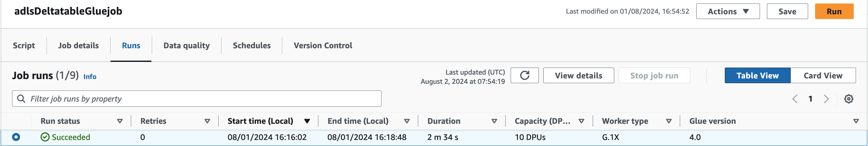Viewport: 868px width, 146px height.
Task: Sort by Run status column arrow
Action: [120, 121]
